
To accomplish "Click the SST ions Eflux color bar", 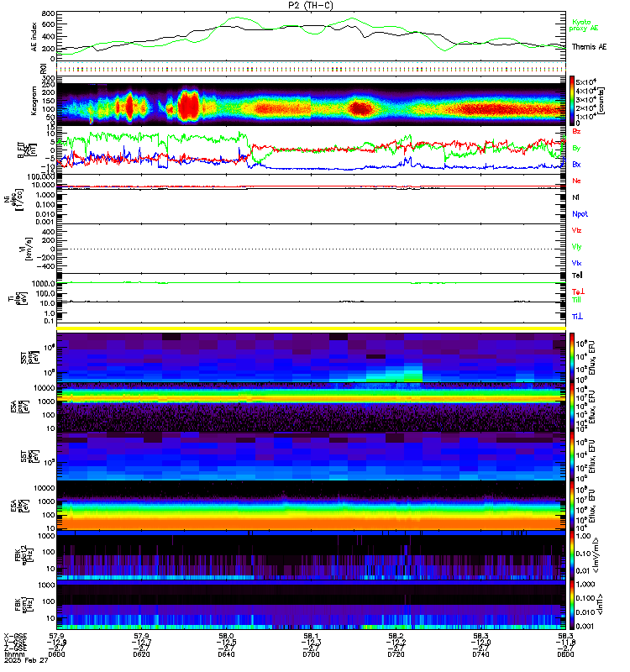I will 572,357.
